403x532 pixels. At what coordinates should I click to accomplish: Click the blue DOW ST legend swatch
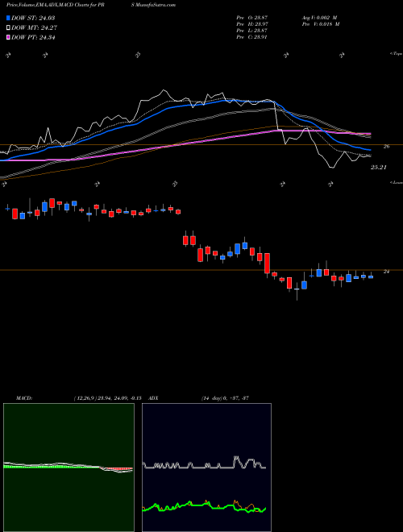pos(8,18)
